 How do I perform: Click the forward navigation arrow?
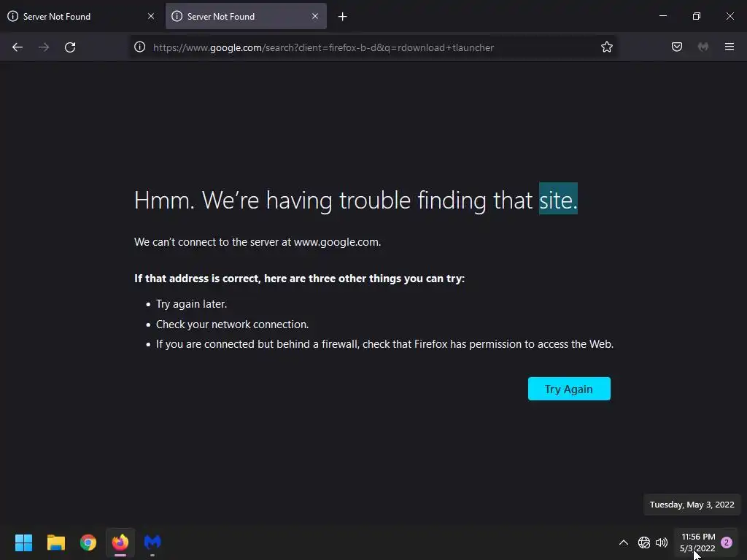44,47
